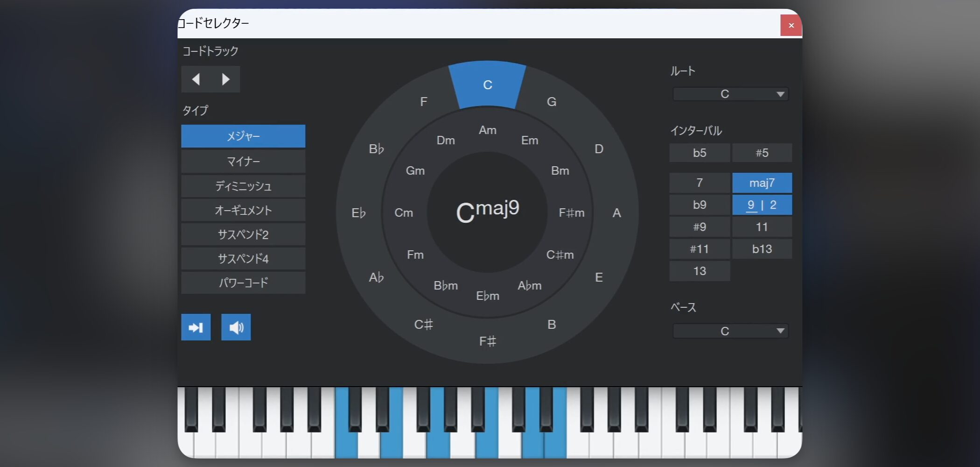The width and height of the screenshot is (980, 467).
Task: Open the ベース bass note dropdown
Action: tap(730, 331)
